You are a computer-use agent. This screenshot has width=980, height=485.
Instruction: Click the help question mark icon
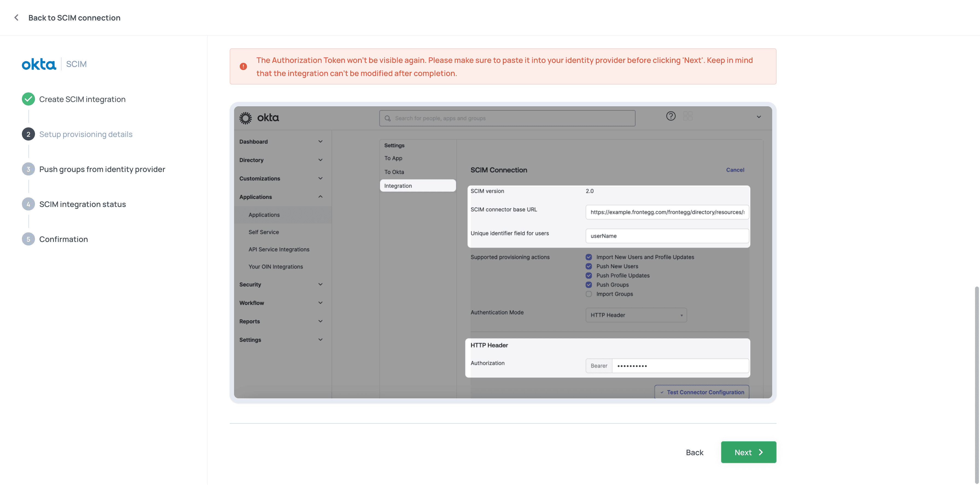[671, 116]
